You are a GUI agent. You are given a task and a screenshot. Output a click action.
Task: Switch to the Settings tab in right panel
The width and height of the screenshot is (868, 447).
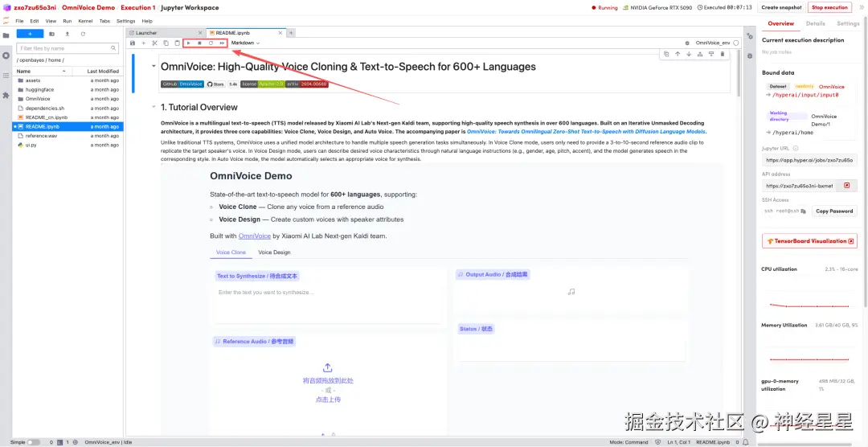click(x=848, y=24)
